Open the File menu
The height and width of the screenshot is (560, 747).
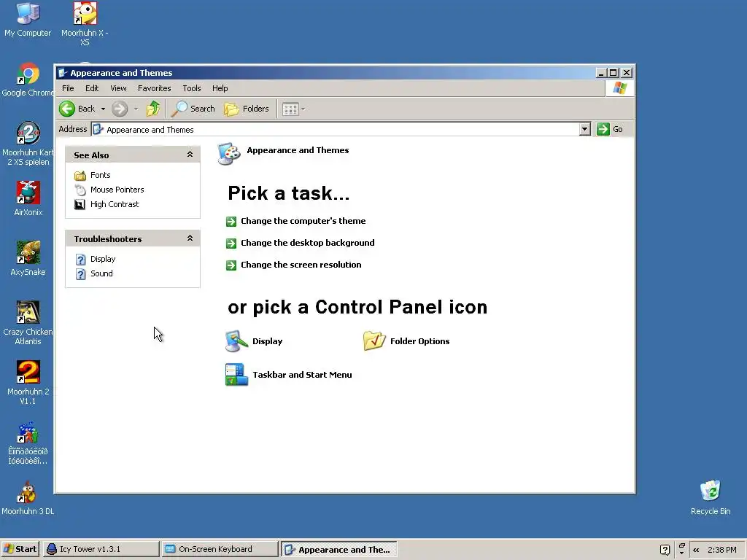click(68, 88)
